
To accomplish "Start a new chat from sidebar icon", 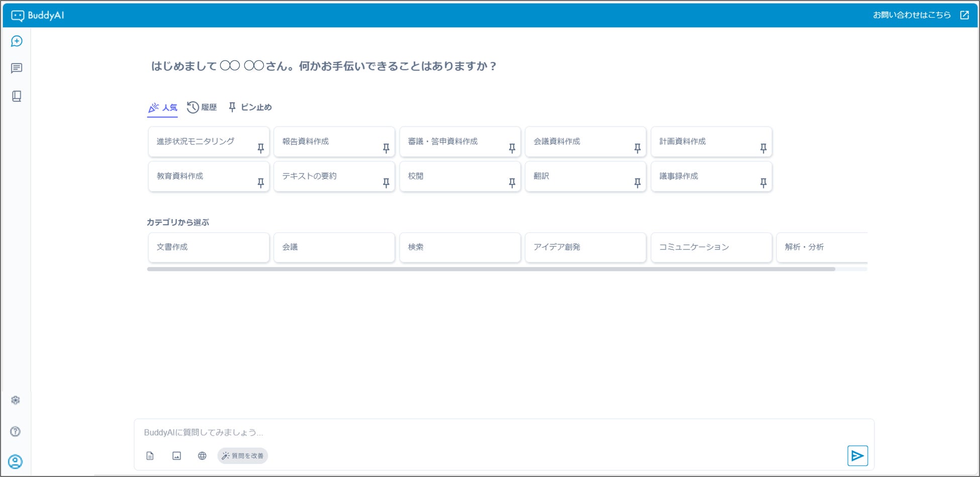I will (x=17, y=41).
